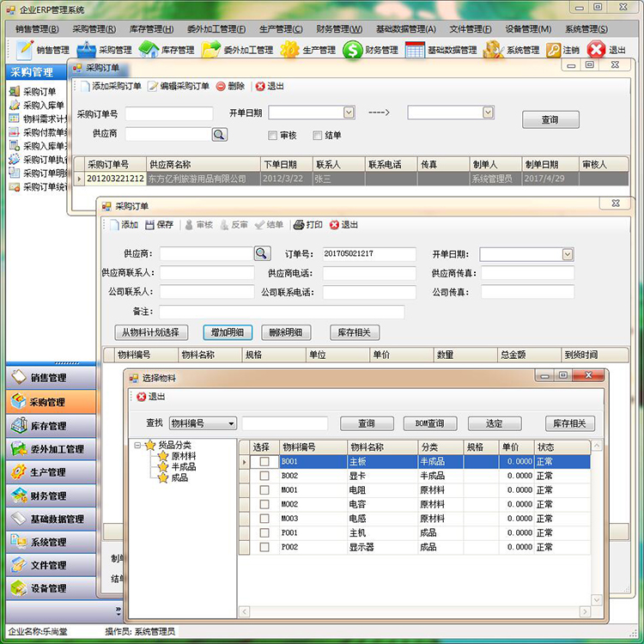
Task: Click the 选定 button
Action: coord(495,423)
